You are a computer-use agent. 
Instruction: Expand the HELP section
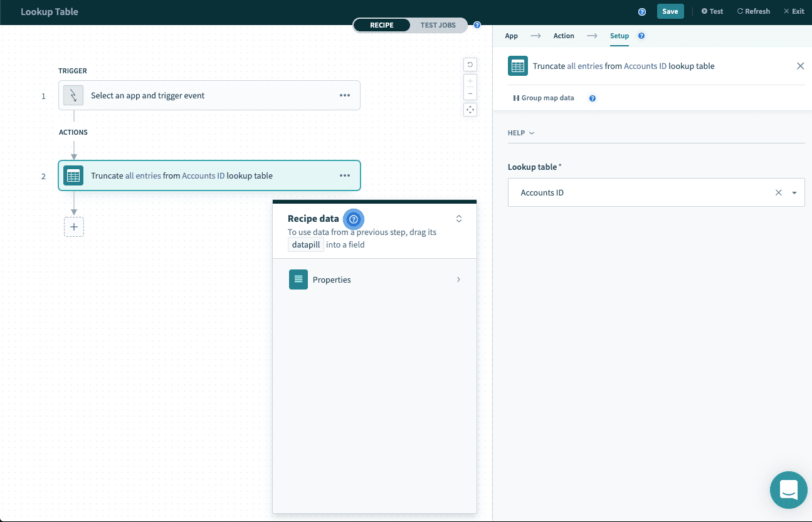[520, 133]
